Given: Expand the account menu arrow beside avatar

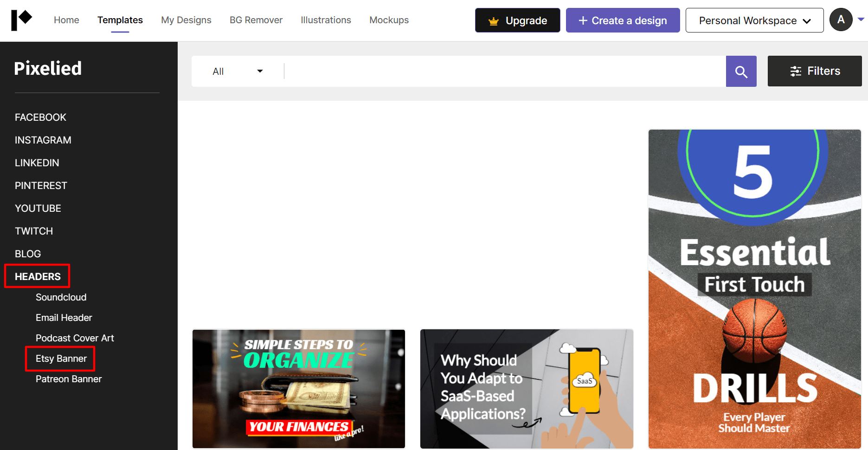Looking at the screenshot, I should coord(861,20).
